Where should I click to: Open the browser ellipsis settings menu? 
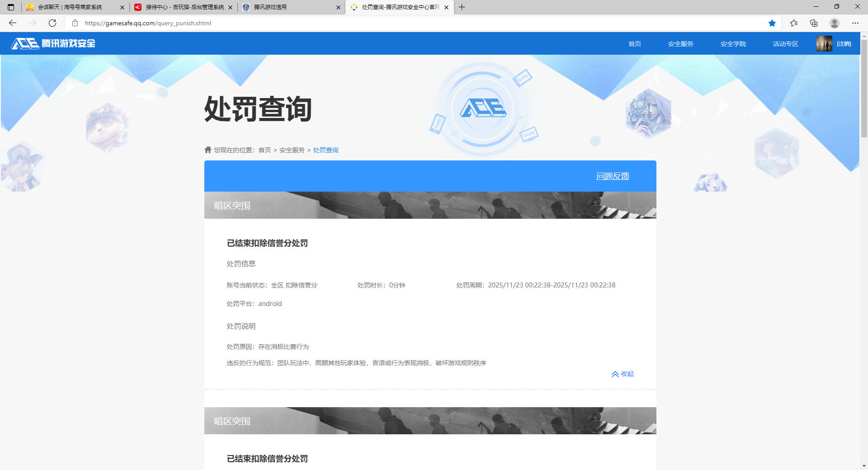tap(855, 23)
